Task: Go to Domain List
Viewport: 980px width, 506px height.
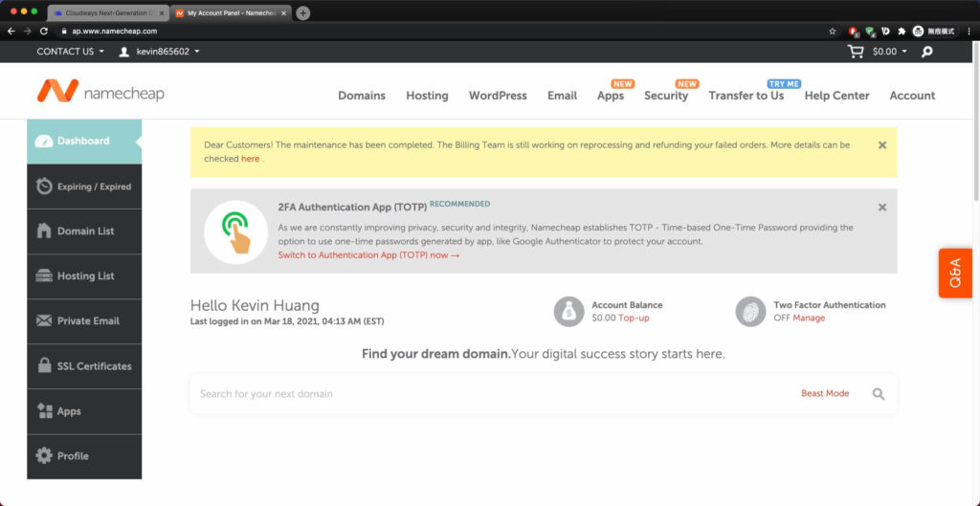Action: [x=84, y=231]
